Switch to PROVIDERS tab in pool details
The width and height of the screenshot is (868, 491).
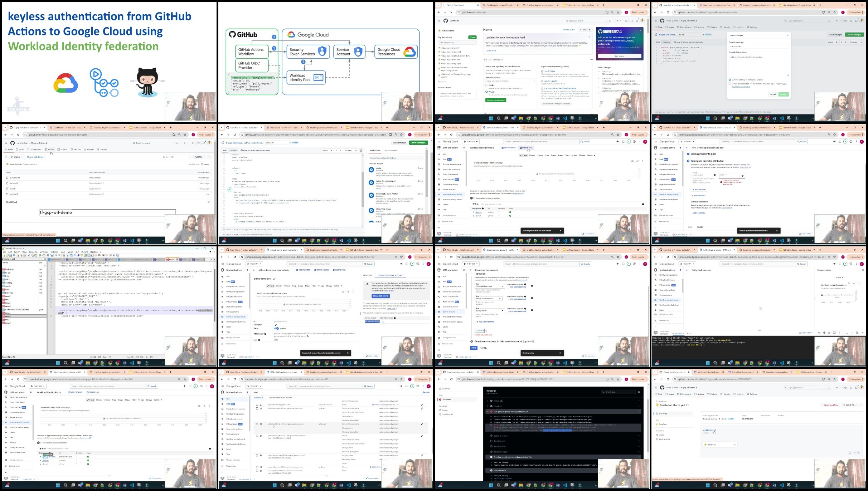click(368, 275)
